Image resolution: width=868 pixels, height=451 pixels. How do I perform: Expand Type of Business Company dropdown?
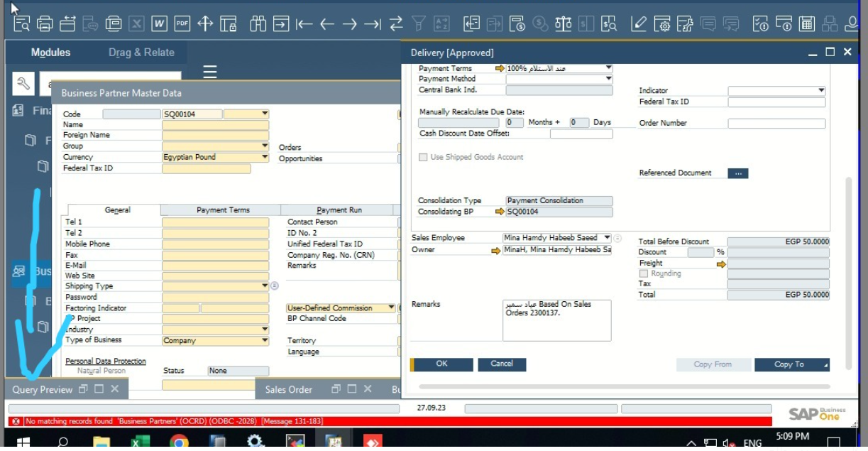coord(265,341)
